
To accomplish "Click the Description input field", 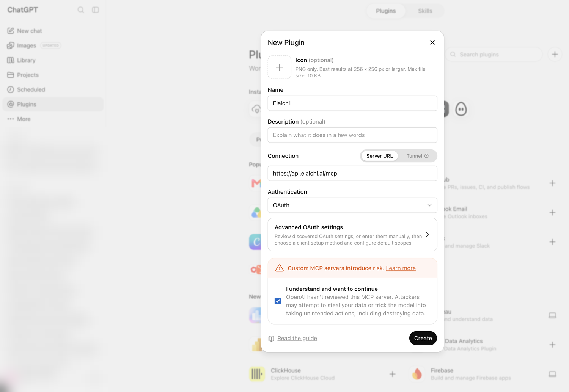I will tap(352, 135).
